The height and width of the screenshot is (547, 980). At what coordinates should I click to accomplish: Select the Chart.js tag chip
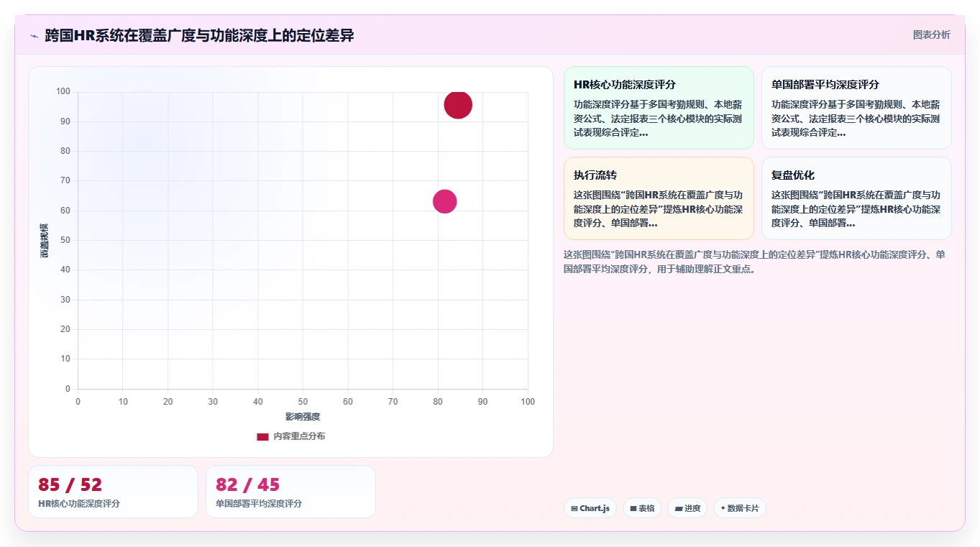(590, 508)
